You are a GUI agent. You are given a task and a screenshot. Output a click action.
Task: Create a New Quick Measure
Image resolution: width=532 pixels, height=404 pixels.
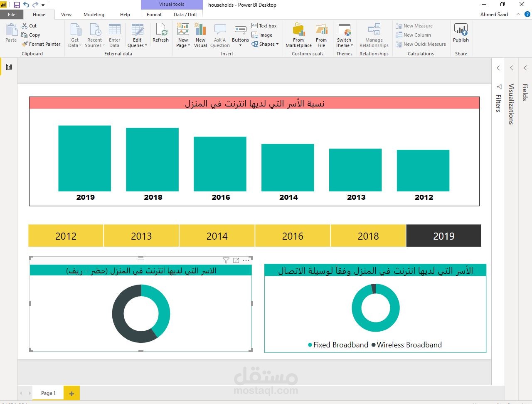421,44
